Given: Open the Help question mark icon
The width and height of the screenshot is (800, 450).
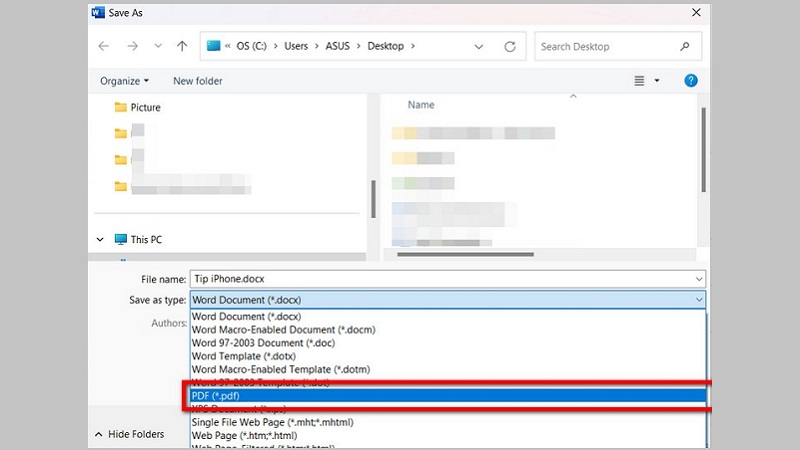Looking at the screenshot, I should 691,81.
